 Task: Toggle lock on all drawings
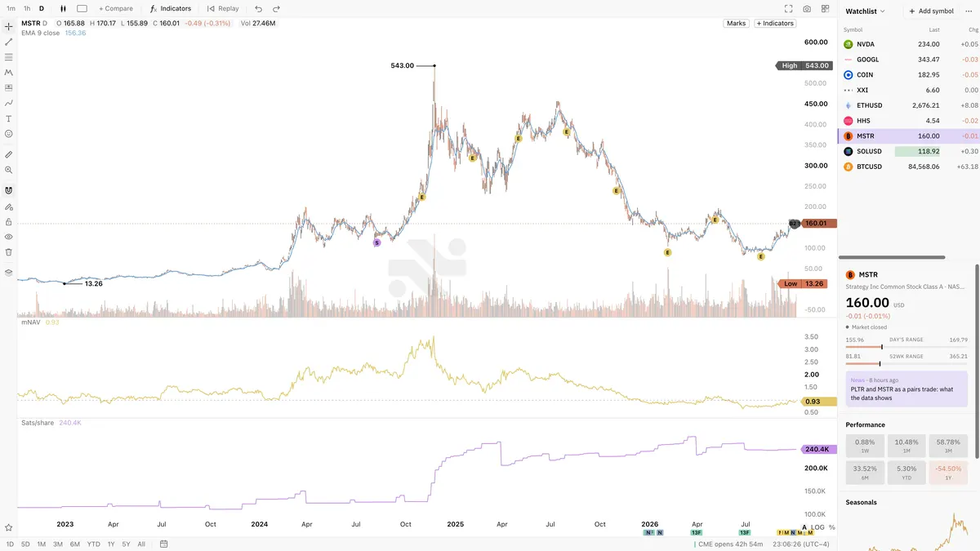pyautogui.click(x=8, y=221)
